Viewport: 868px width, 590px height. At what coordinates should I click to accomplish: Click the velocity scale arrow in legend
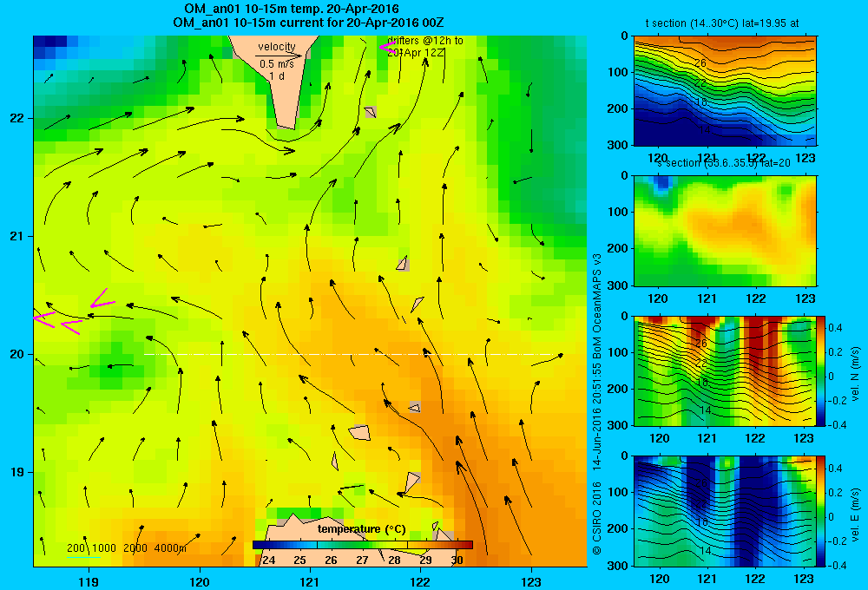point(279,56)
